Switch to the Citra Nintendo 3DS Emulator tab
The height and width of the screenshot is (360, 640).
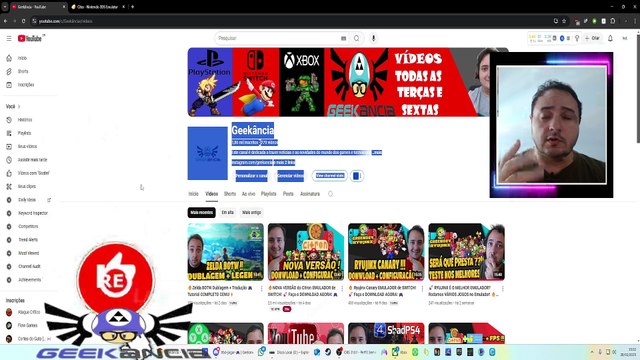(x=96, y=7)
